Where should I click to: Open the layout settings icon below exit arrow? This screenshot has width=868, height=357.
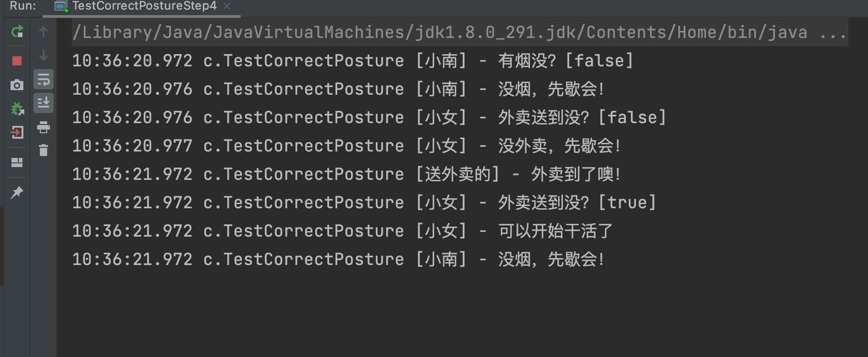click(17, 162)
